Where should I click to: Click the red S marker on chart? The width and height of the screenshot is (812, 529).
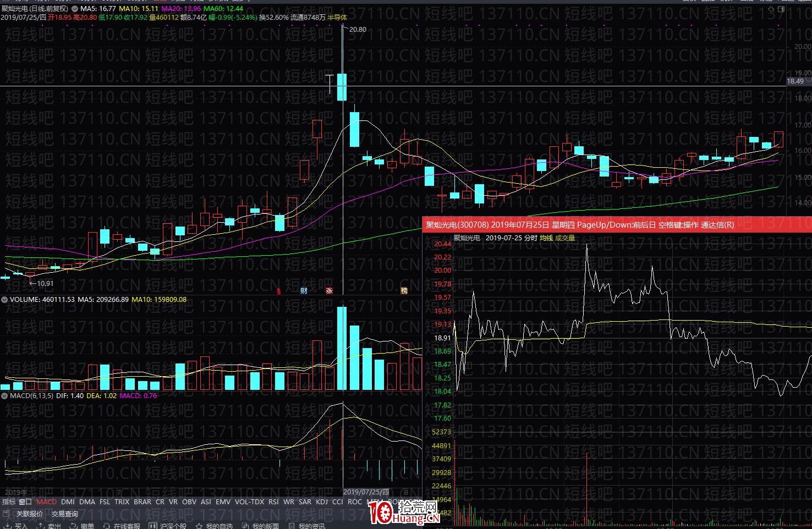click(279, 291)
